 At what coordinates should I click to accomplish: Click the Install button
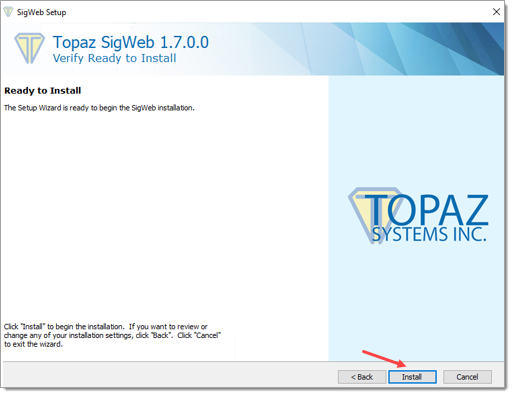pyautogui.click(x=412, y=377)
